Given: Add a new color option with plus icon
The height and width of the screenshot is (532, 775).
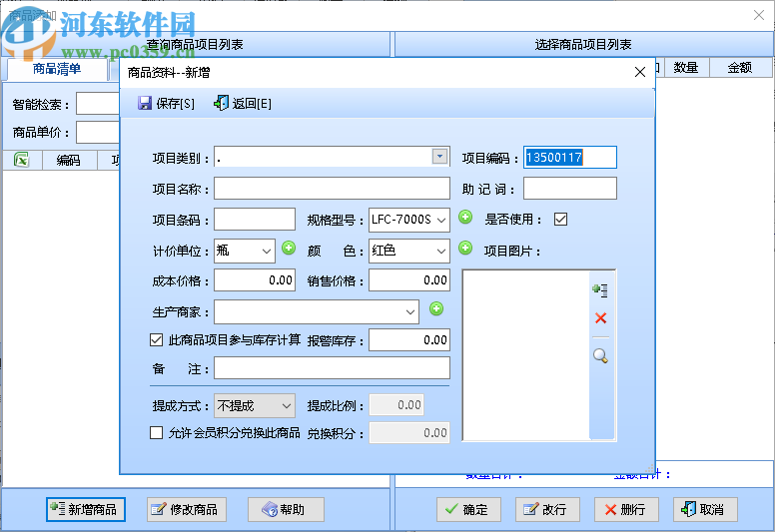Looking at the screenshot, I should (465, 248).
